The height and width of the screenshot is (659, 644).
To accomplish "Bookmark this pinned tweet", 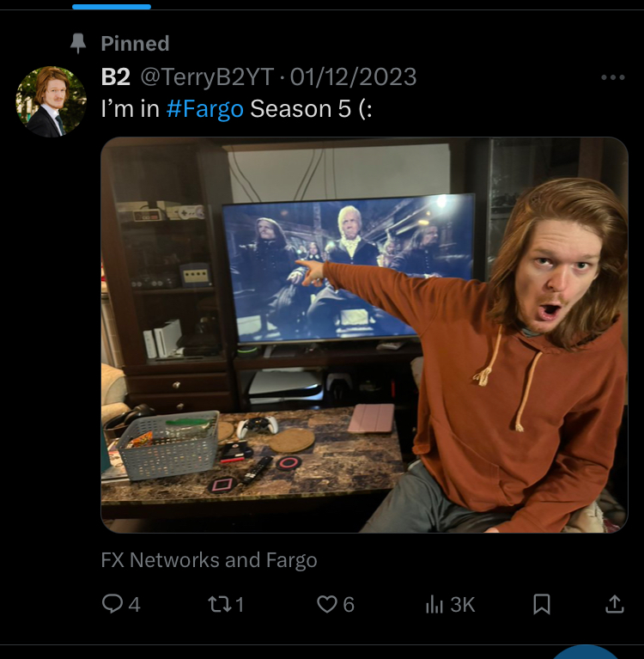I will click(x=542, y=604).
